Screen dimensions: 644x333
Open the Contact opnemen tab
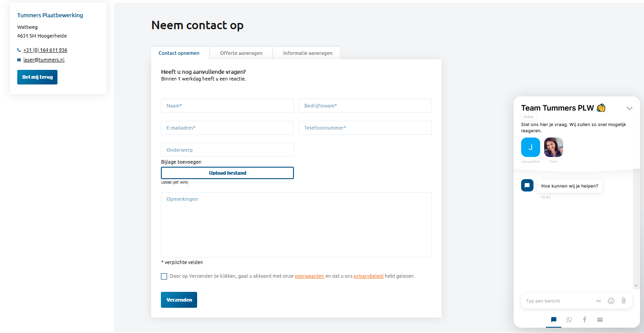(x=179, y=53)
